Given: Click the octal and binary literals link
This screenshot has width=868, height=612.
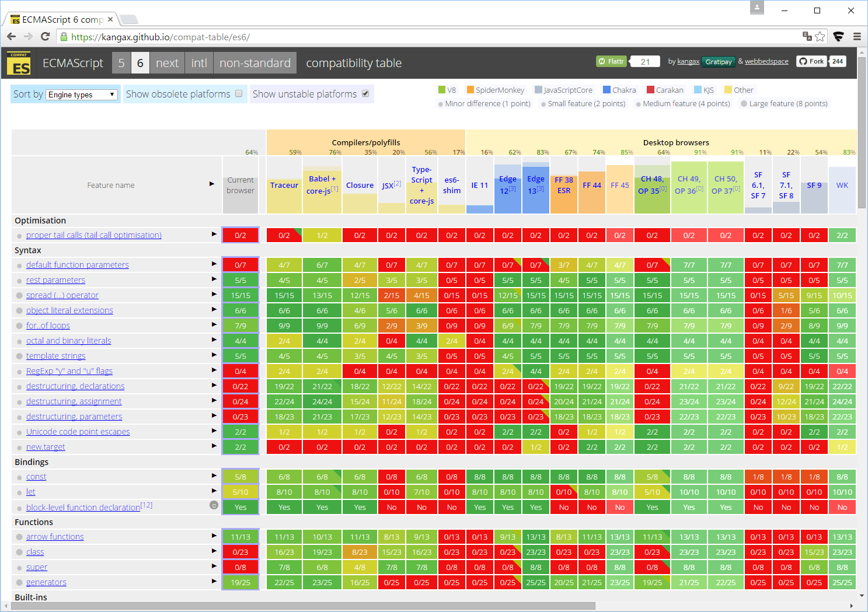Looking at the screenshot, I should pyautogui.click(x=68, y=341).
